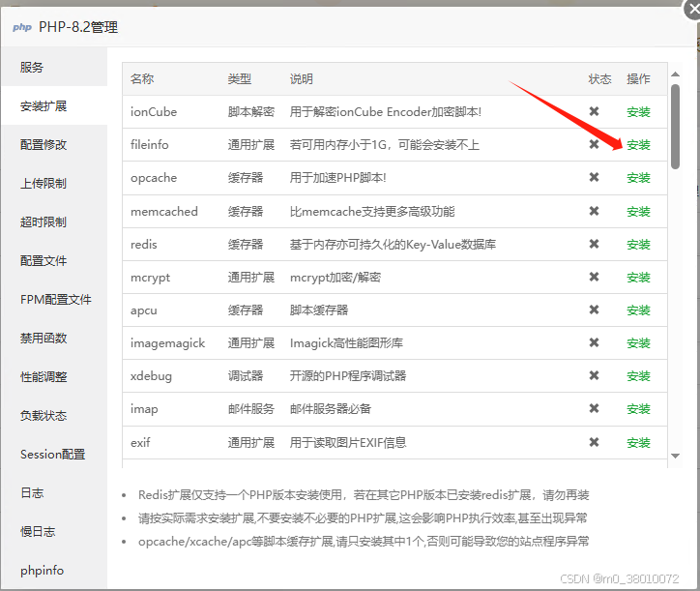Select the redis name cell
Viewport: 700px width, 591px height.
pos(144,245)
